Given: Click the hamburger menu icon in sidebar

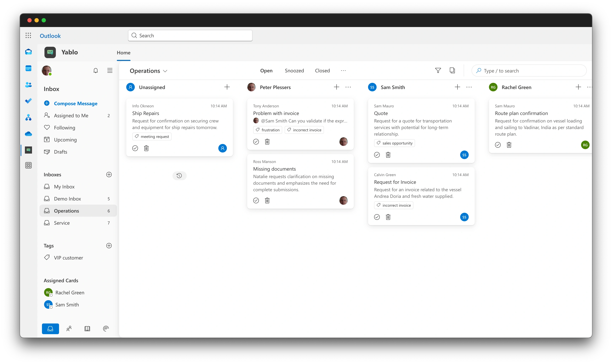Looking at the screenshot, I should click(x=110, y=71).
